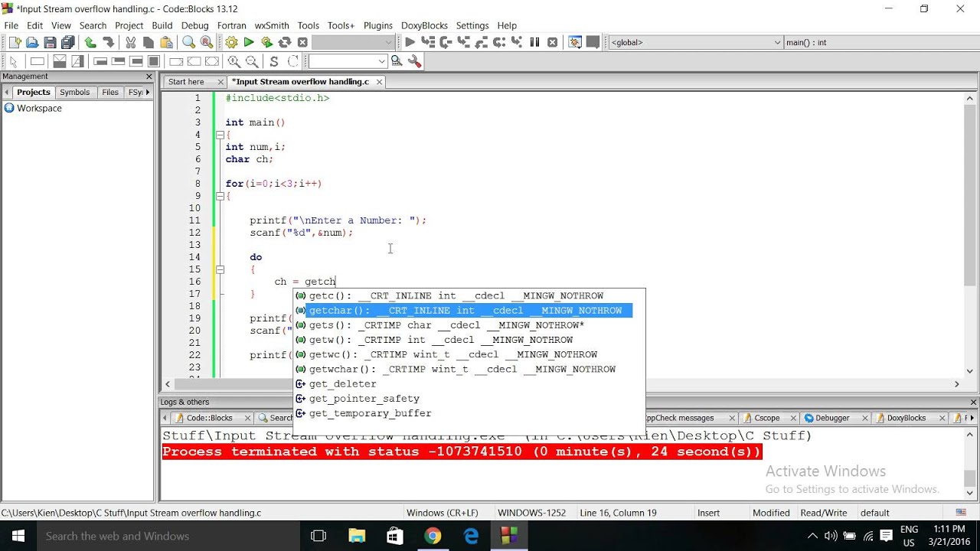Show more Management tabs via right arrow
The width and height of the screenshot is (980, 551).
click(147, 92)
